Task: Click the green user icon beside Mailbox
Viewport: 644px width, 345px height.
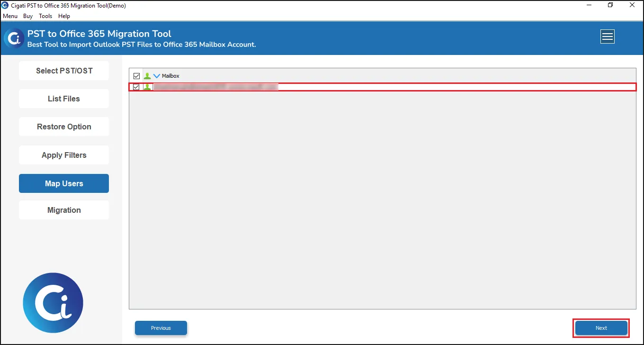Action: [147, 76]
